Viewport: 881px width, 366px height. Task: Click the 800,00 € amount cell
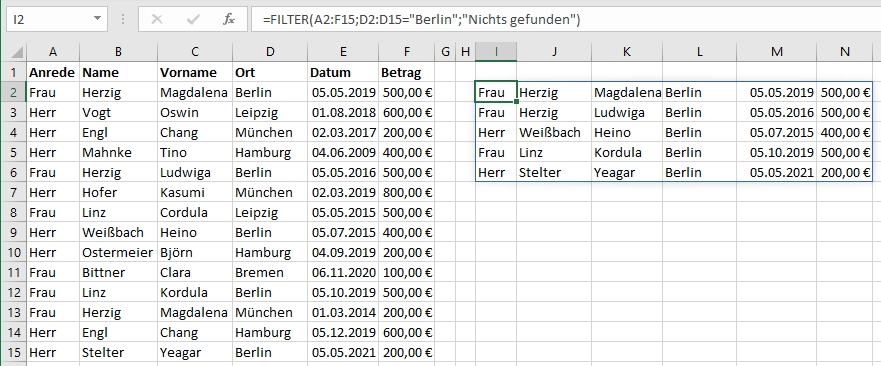(407, 192)
